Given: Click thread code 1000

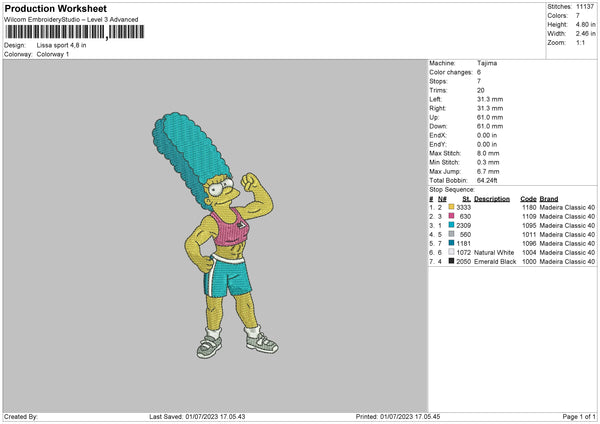Looking at the screenshot, I should coord(529,262).
